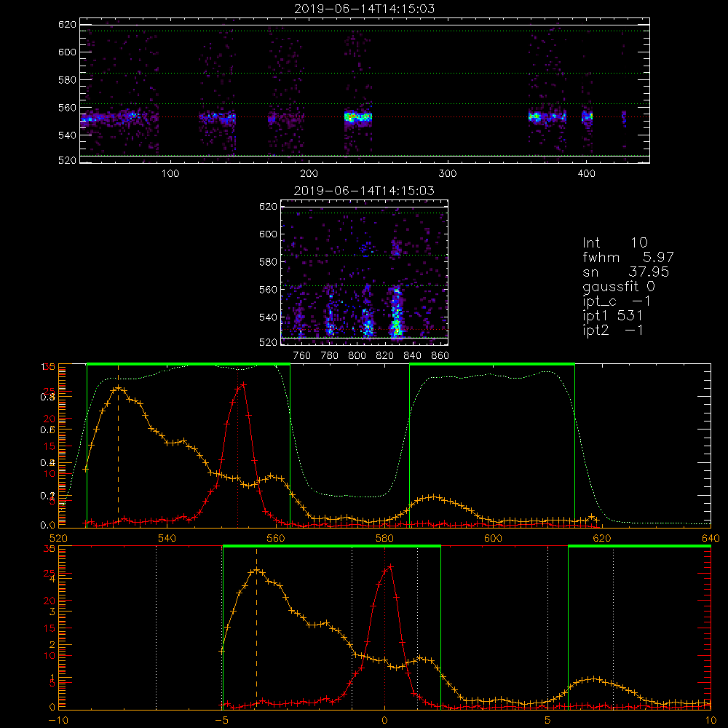The width and height of the screenshot is (728, 728).
Task: Click x-axis tick label '400' of top spectrogram
Action: tap(586, 174)
